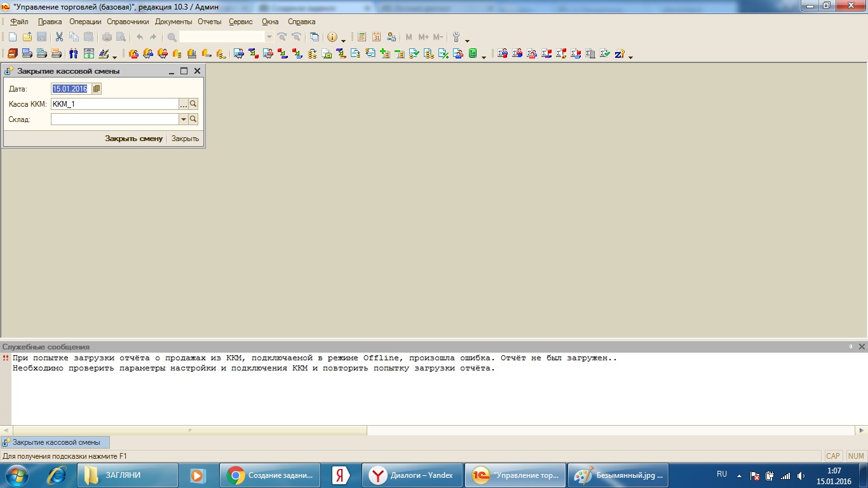Click magnifier icon next to Касса ККМ field
Screen dimensions: 868x488
coord(193,104)
